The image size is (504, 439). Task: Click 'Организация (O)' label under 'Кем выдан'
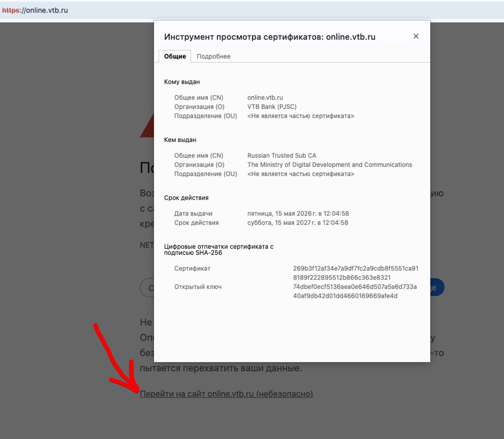coord(199,165)
